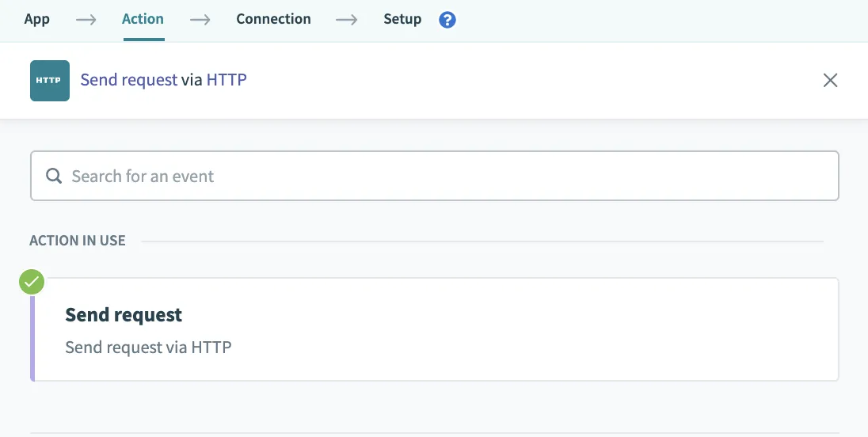This screenshot has width=868, height=437.
Task: Click the arrow between Action and Connection
Action: (x=200, y=20)
